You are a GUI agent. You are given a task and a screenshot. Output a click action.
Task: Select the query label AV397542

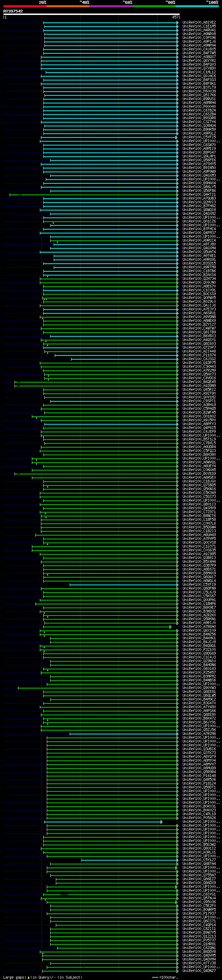point(13,11)
